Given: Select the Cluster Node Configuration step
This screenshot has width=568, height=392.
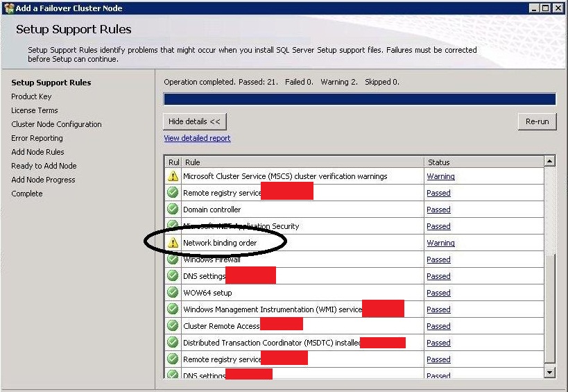Looking at the screenshot, I should (56, 124).
